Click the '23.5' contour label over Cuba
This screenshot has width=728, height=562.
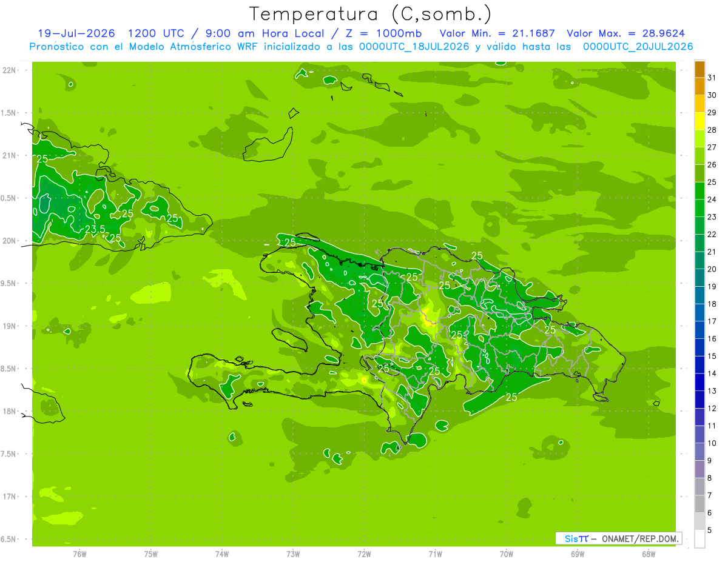pos(95,229)
